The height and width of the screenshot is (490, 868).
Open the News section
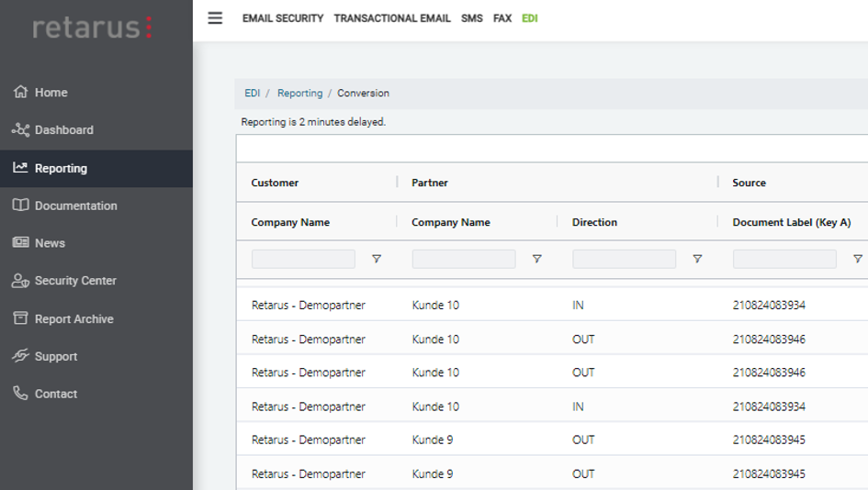(50, 243)
